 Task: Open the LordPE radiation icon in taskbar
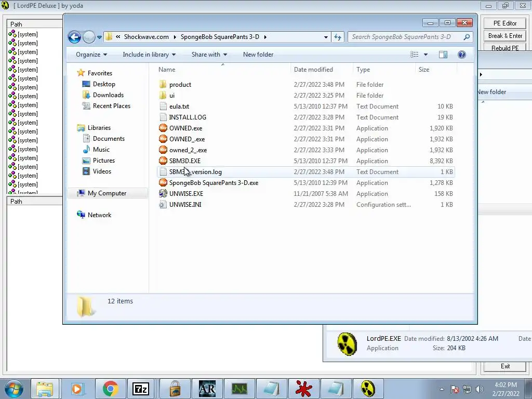(x=368, y=389)
